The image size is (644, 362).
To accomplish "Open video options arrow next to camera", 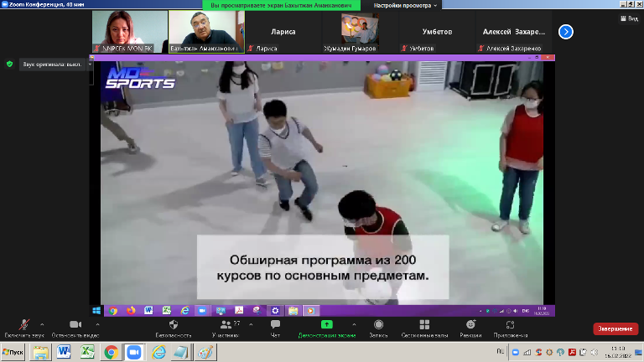I will pyautogui.click(x=98, y=324).
